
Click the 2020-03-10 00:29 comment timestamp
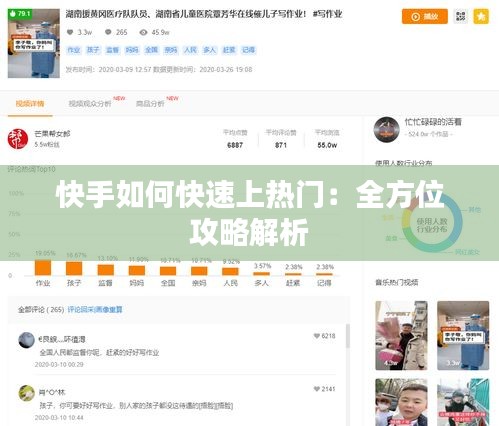pos(59,365)
